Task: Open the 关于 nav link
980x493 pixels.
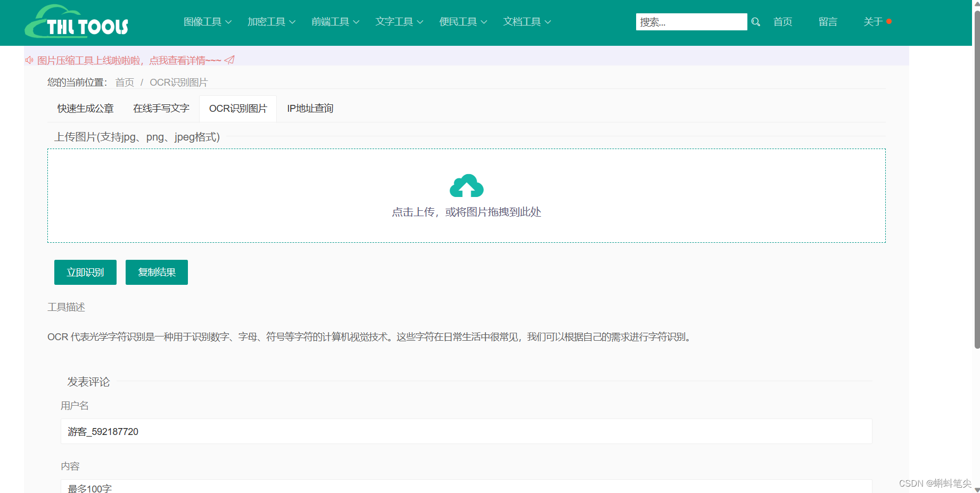Action: pos(873,22)
